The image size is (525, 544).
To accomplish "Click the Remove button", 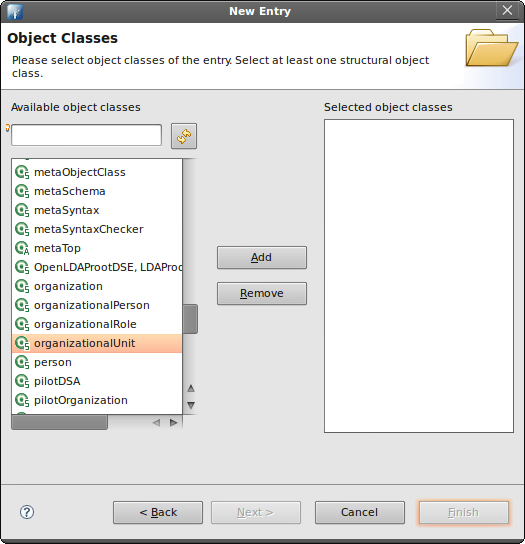I will pos(262,294).
